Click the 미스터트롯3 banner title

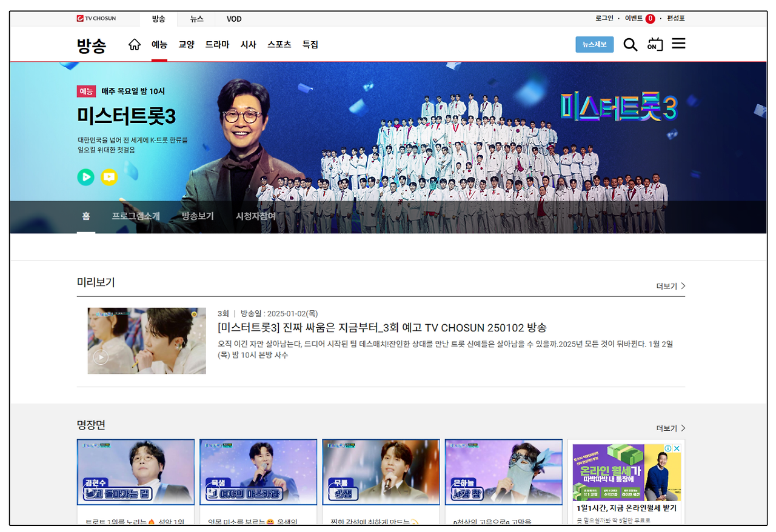click(x=126, y=115)
